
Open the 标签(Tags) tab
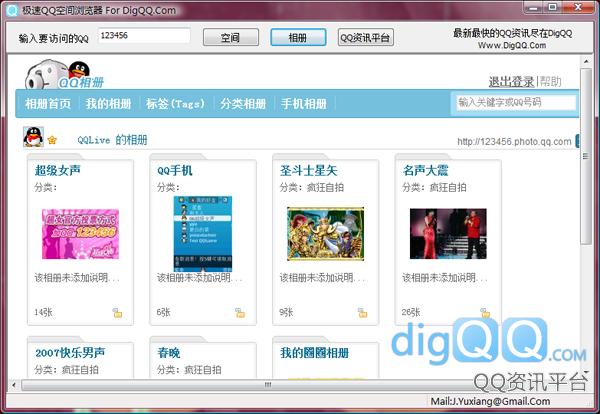(x=175, y=104)
